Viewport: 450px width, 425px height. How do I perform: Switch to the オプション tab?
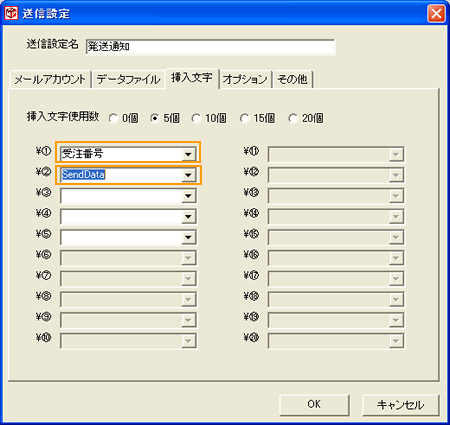coord(245,80)
